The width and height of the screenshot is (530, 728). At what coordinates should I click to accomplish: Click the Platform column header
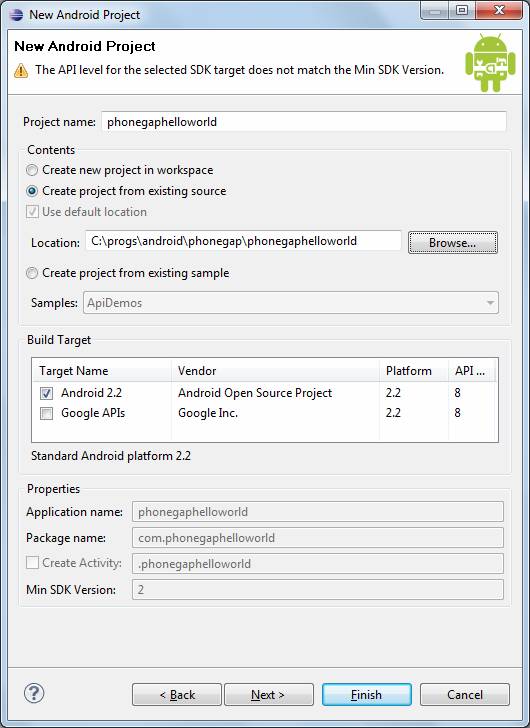coord(414,370)
